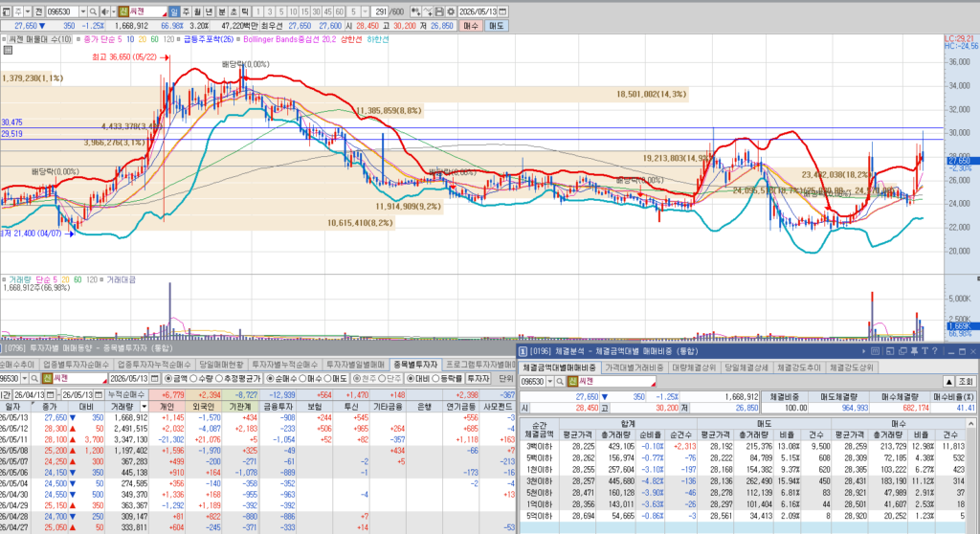Select 수량 radio button

pos(193,379)
